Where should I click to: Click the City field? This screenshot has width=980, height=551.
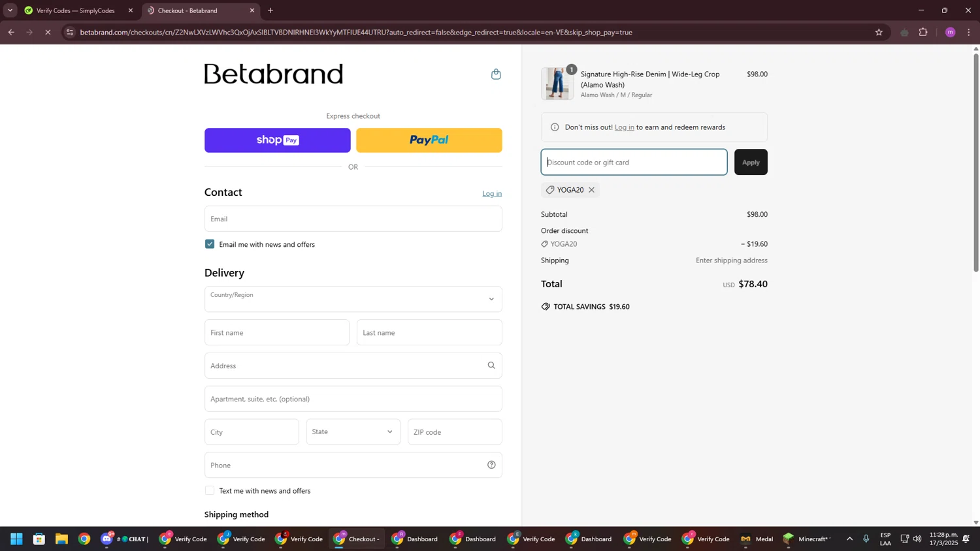pos(252,432)
